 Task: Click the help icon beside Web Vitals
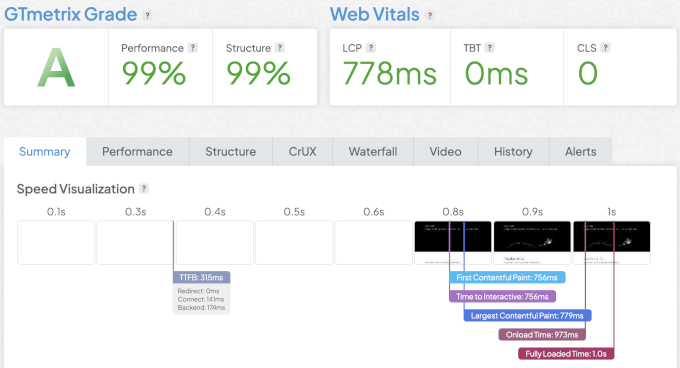[x=430, y=16]
